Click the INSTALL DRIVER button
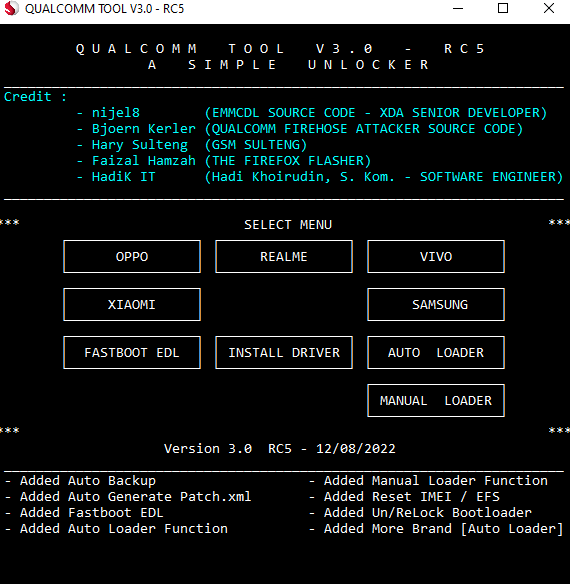 [x=284, y=353]
